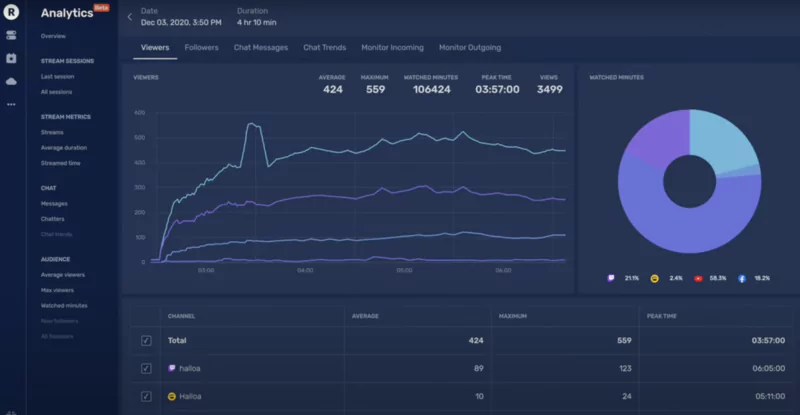Go back using the left chevron arrow
The image size is (800, 415).
click(130, 17)
